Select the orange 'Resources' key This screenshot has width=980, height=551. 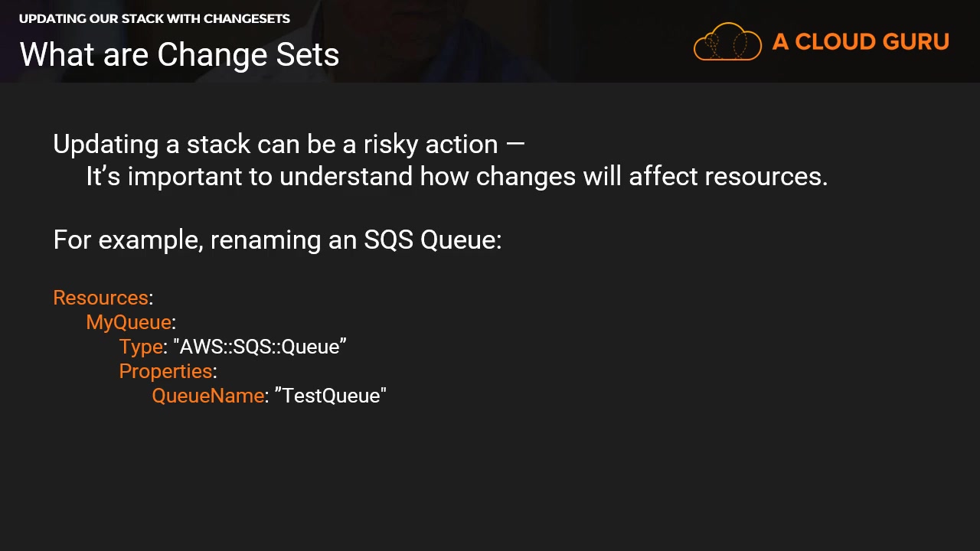point(100,298)
